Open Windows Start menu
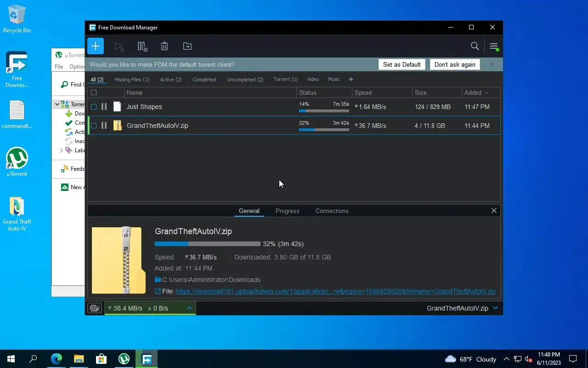Image resolution: width=588 pixels, height=368 pixels. pyautogui.click(x=11, y=359)
